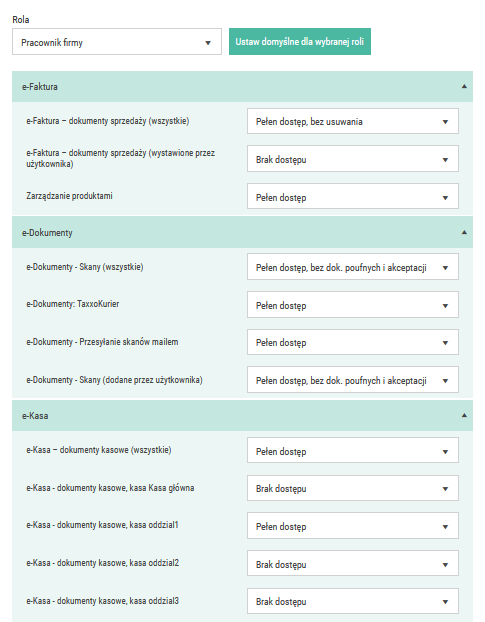This screenshot has width=485, height=622.
Task: Open Przesyłanie skanów mailem access dropdown
Action: pyautogui.click(x=353, y=342)
